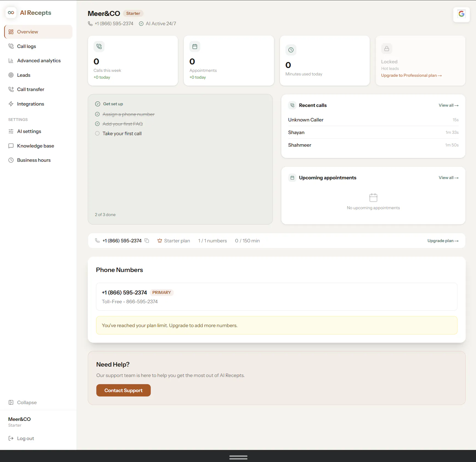
Task: Click Upgrade to Professional plan link
Action: click(x=411, y=75)
